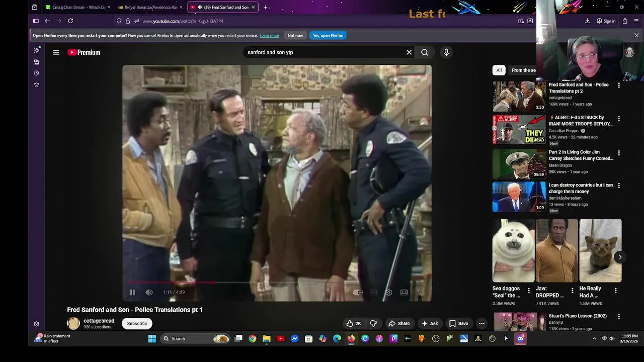Advance the Shorts shelf with the right arrow
This screenshot has height=362, width=644.
click(620, 257)
